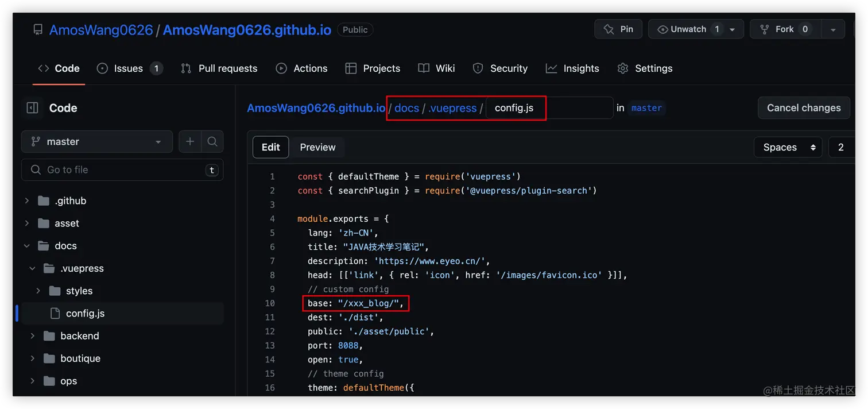Screen dimensions: 868x409
Task: Click the 'open: true' code line
Action: tap(335, 360)
